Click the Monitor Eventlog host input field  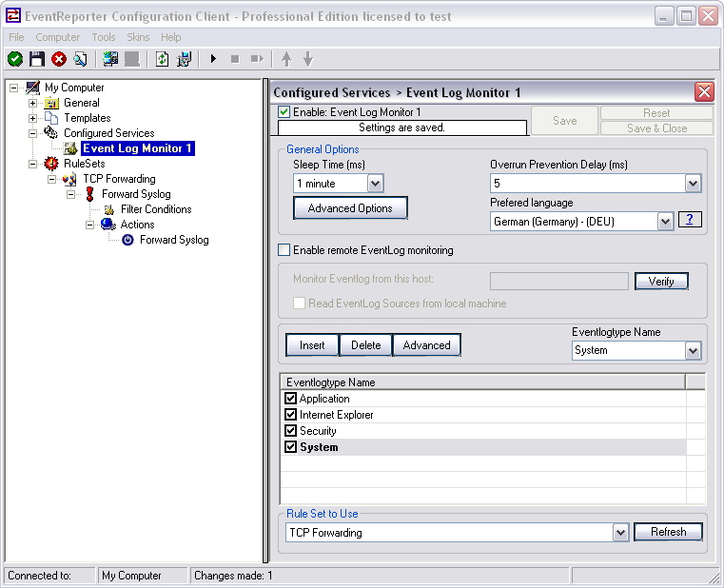pos(559,281)
